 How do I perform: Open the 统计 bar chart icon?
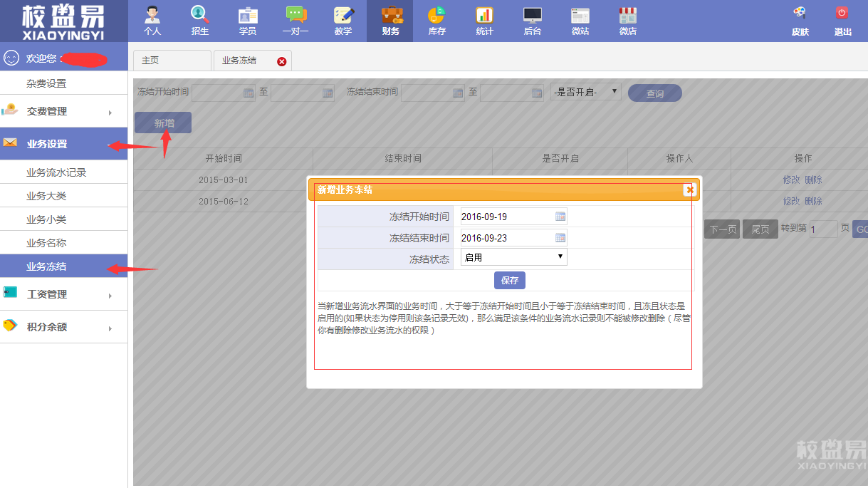point(484,16)
